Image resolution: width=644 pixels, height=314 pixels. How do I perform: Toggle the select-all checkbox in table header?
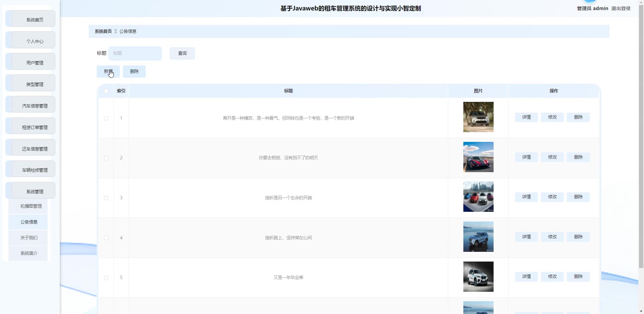click(106, 91)
